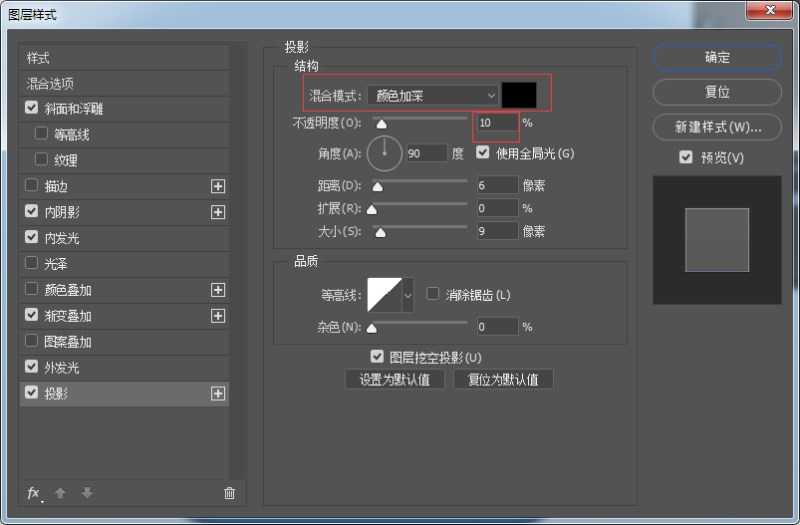The height and width of the screenshot is (525, 800).
Task: Click the add button next to 颜色叠加
Action: click(218, 290)
